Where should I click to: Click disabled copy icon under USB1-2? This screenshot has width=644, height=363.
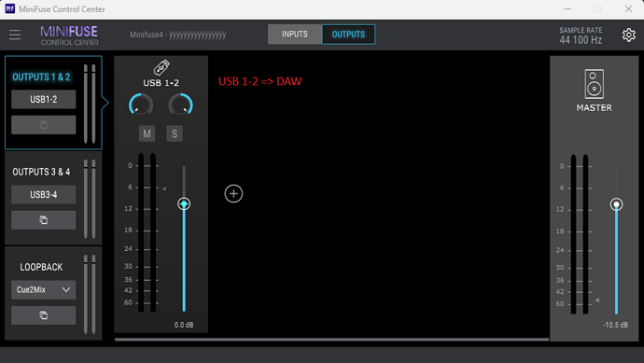[x=44, y=125]
